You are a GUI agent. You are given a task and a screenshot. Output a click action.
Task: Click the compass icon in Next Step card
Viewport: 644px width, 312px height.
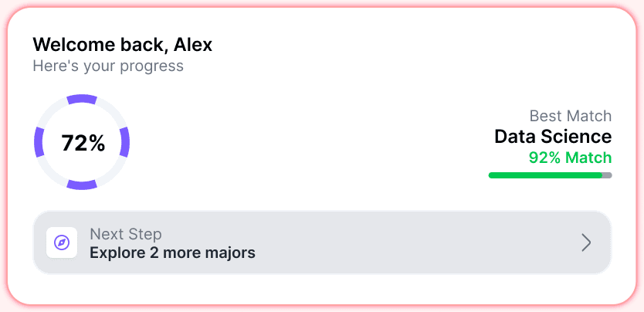coord(62,242)
